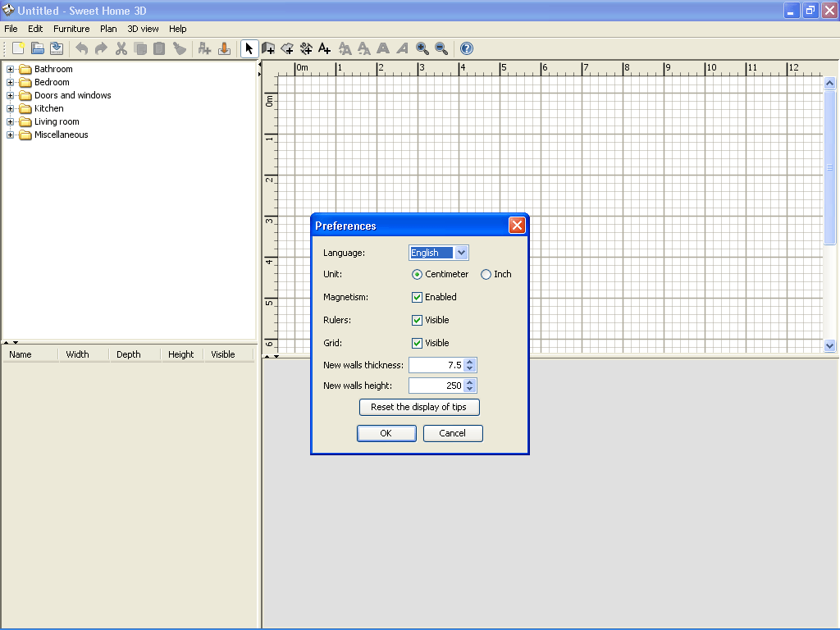Open the Furniture menu

pyautogui.click(x=71, y=29)
